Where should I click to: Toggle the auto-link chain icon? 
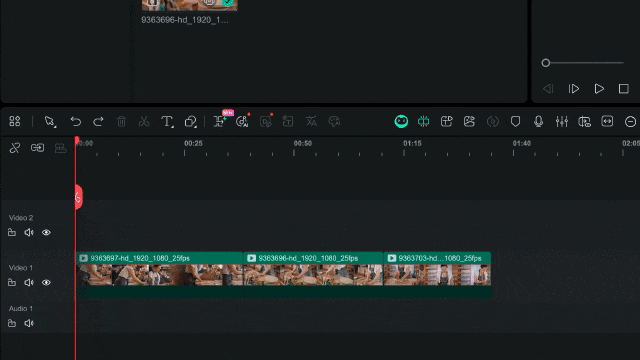coord(38,148)
